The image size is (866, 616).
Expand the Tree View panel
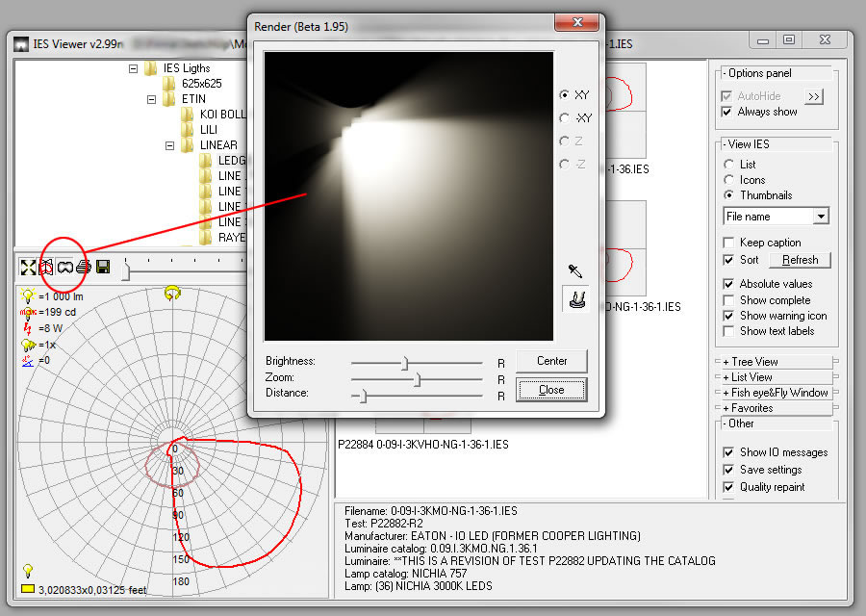775,362
